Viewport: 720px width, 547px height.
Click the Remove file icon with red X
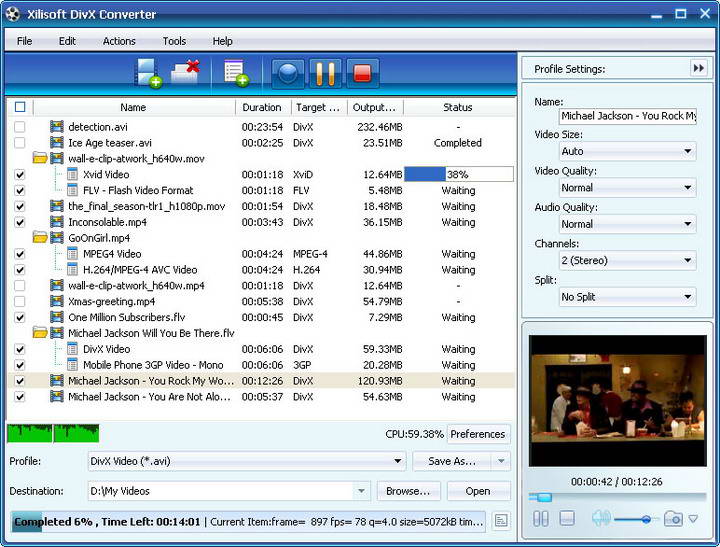pyautogui.click(x=185, y=74)
